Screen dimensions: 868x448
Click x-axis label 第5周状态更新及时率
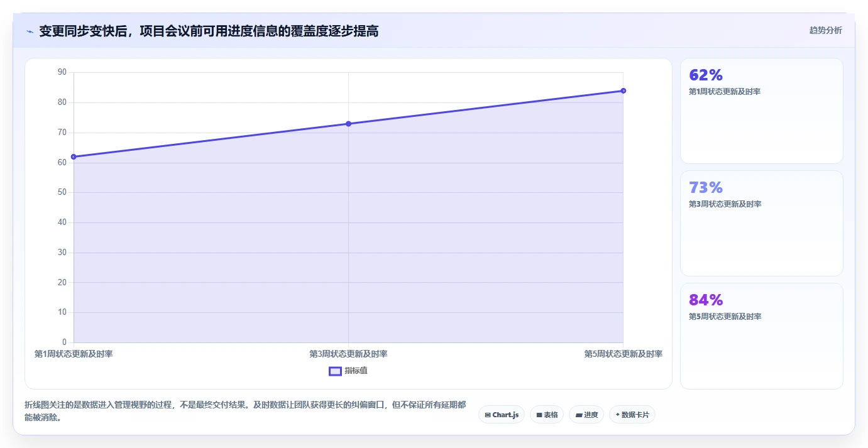pos(623,354)
